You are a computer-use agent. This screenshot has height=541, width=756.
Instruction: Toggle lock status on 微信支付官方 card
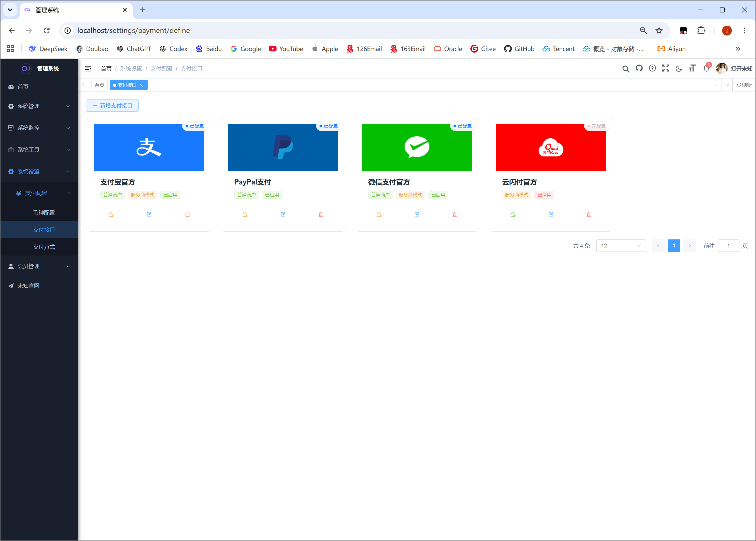click(x=378, y=214)
